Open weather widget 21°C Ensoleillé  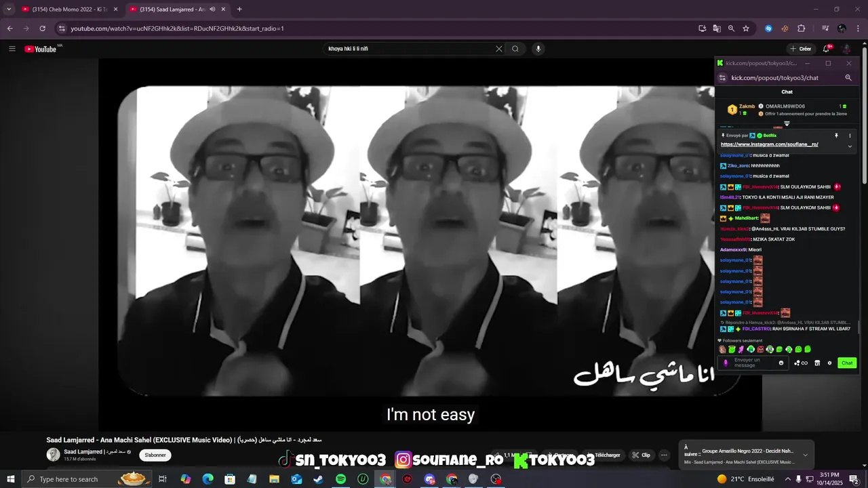[745, 479]
